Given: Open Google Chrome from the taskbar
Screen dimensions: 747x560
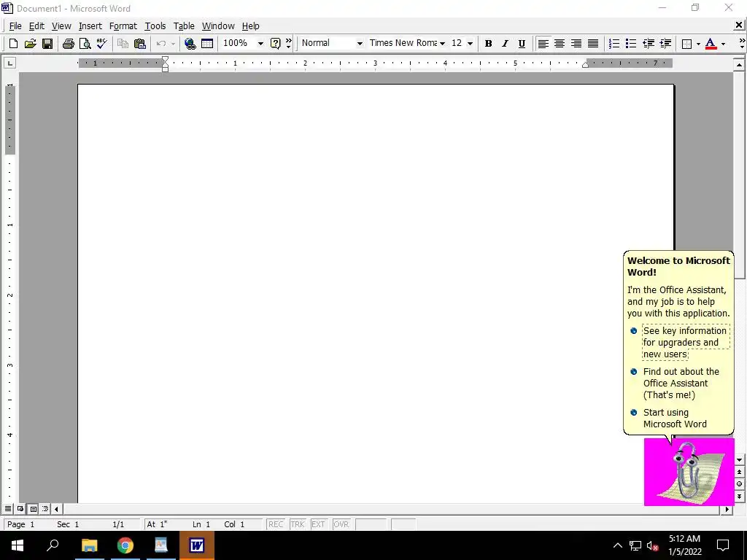Looking at the screenshot, I should [x=125, y=545].
